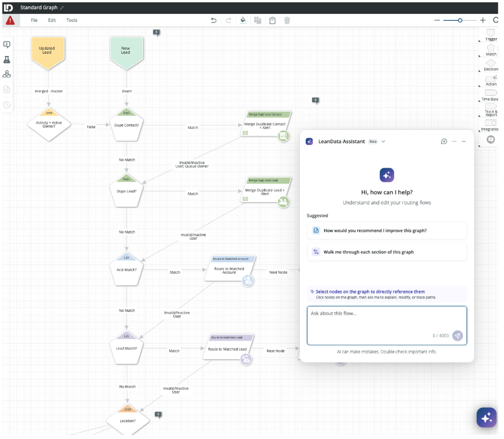Click the 'False' edge label
The width and height of the screenshot is (504, 439).
tap(91, 127)
